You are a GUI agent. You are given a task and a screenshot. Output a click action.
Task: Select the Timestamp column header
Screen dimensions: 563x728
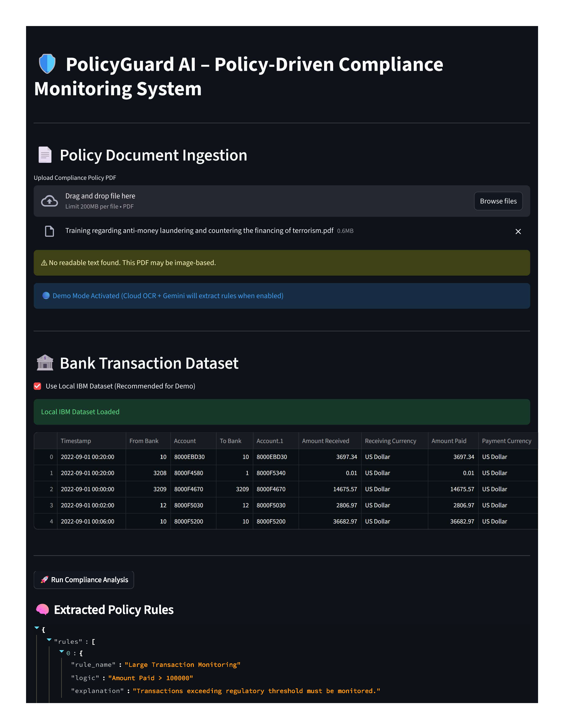coord(76,441)
